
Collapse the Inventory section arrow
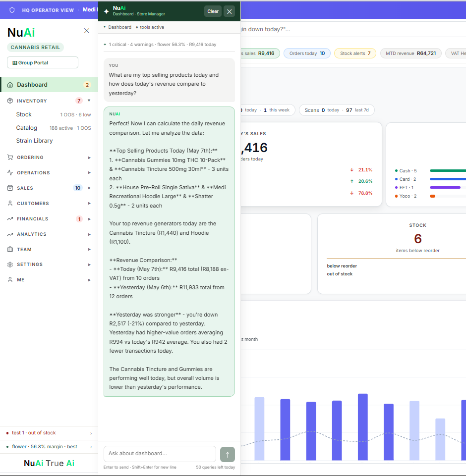pyautogui.click(x=89, y=101)
